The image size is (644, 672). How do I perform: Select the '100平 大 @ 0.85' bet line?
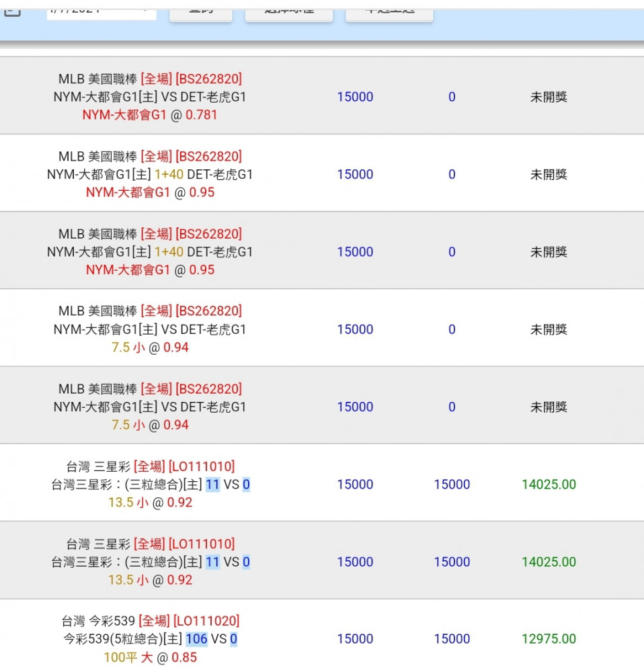tap(150, 657)
